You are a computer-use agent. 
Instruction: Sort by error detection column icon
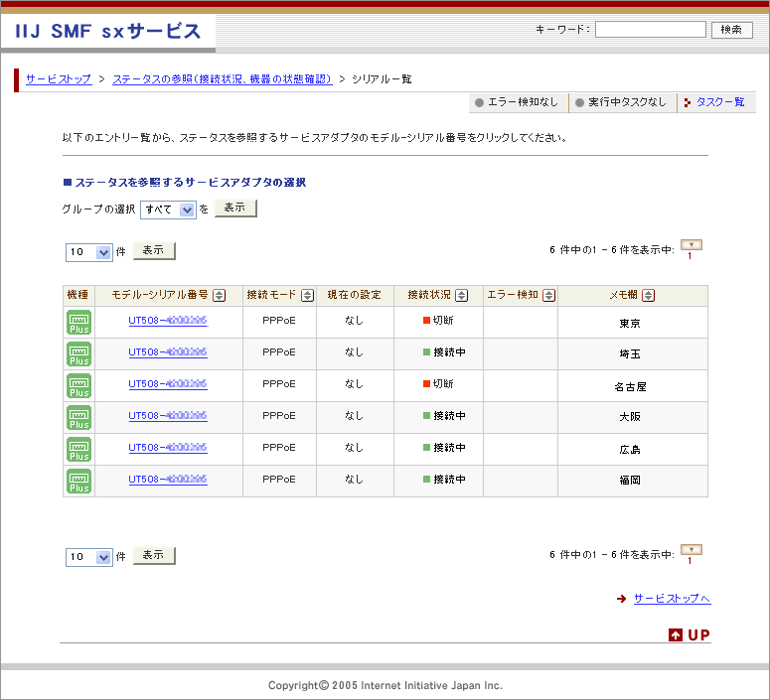pos(548,296)
